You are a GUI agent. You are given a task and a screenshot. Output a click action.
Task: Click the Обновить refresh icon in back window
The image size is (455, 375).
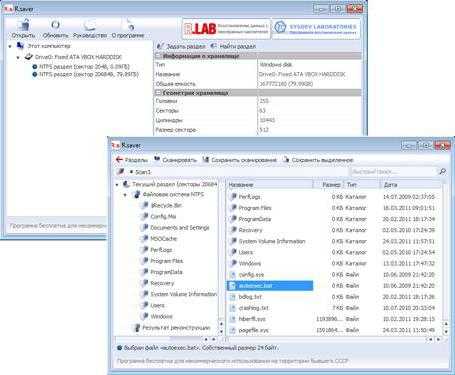55,25
